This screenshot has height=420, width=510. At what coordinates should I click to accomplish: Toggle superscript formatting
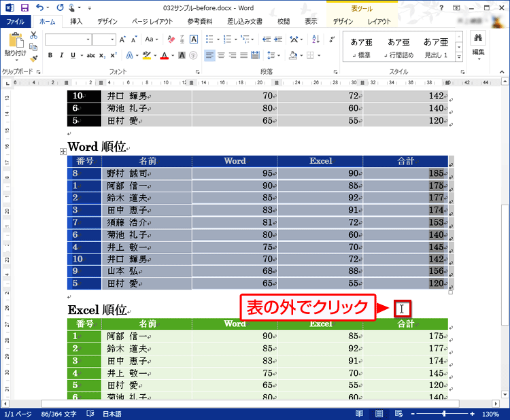click(114, 56)
